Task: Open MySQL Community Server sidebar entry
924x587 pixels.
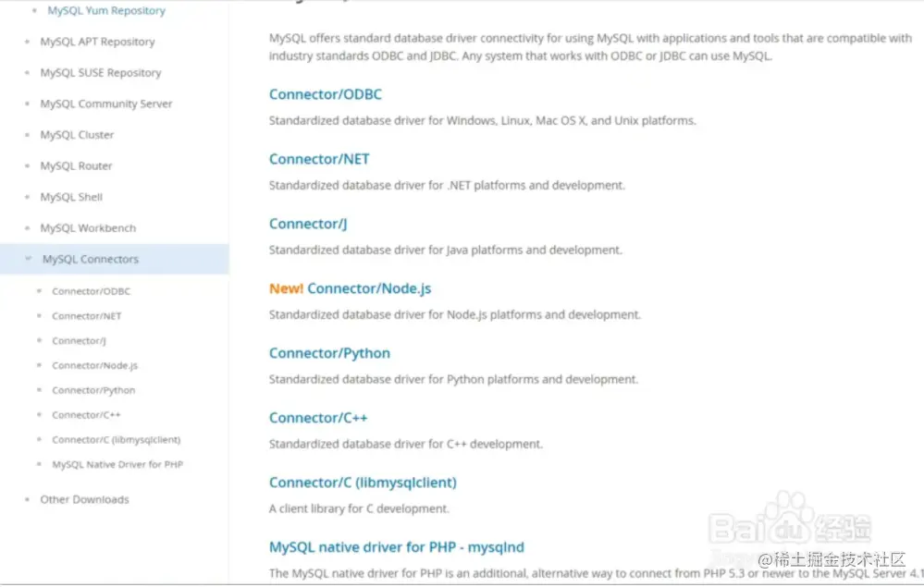Action: pos(105,104)
